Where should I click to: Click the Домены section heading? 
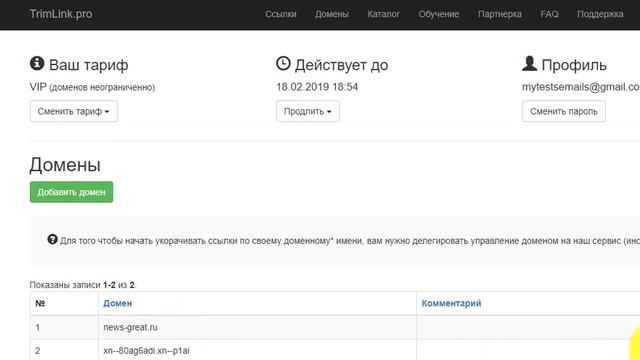[x=65, y=165]
